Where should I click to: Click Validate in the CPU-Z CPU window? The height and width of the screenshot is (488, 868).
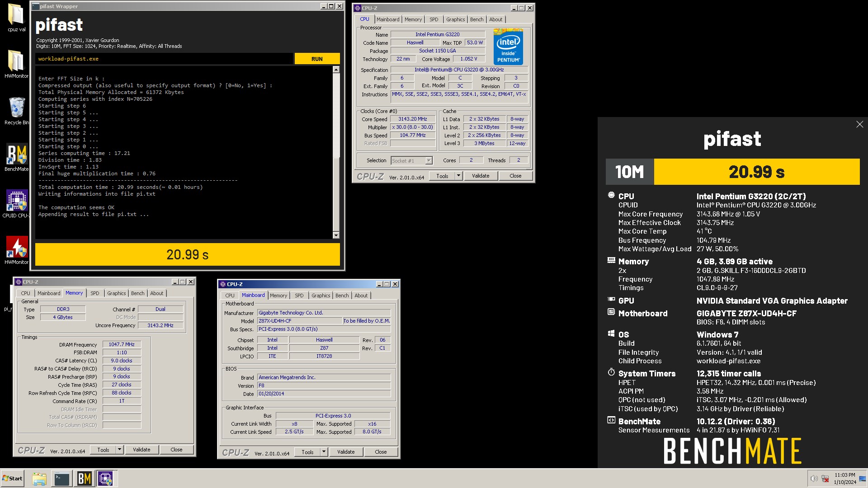pos(481,176)
